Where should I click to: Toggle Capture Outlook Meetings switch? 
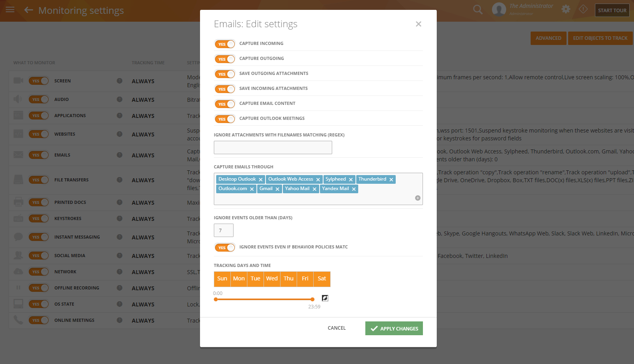[x=225, y=119]
